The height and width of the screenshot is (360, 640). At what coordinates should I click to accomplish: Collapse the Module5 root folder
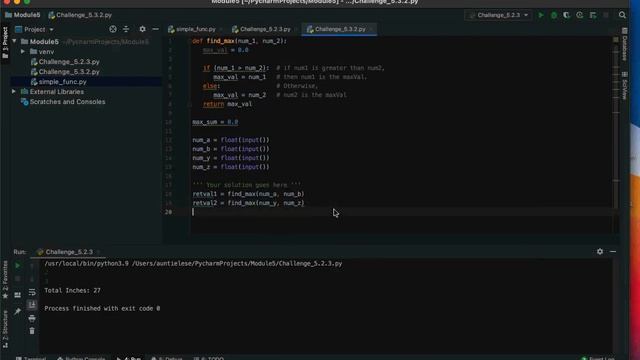[x=14, y=42]
